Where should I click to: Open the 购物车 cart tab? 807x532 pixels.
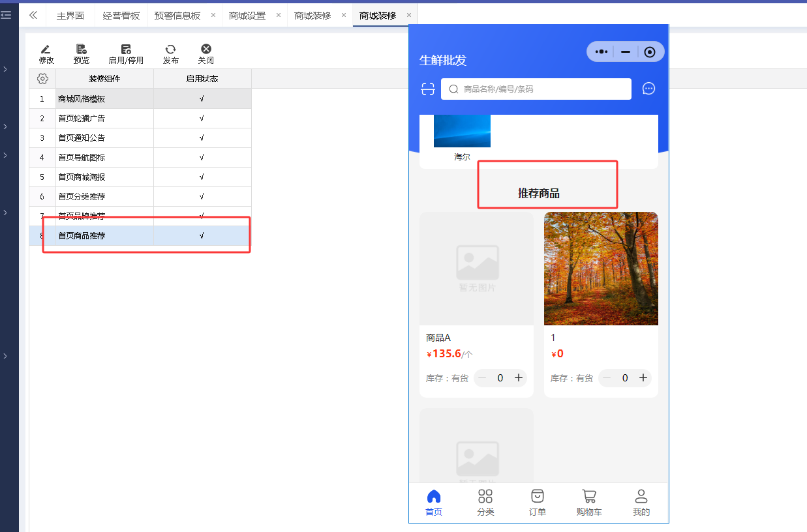click(x=589, y=503)
